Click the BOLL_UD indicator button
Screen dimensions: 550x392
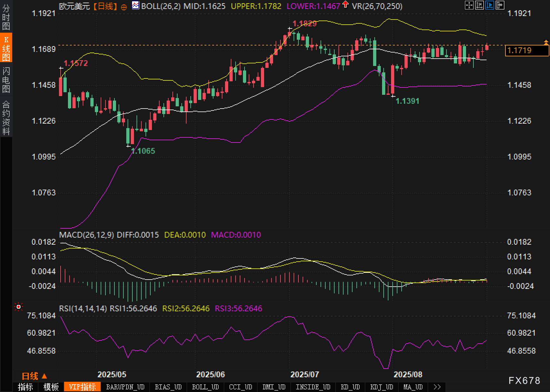tap(205, 387)
